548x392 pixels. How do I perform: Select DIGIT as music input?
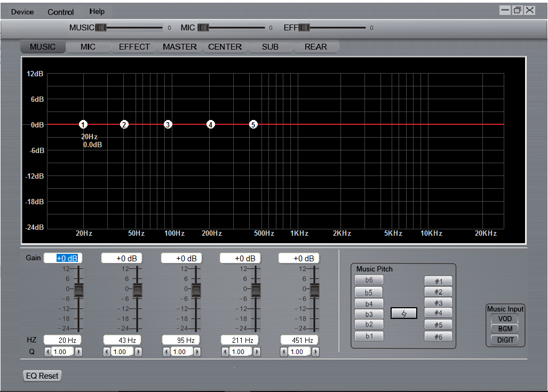click(x=505, y=340)
